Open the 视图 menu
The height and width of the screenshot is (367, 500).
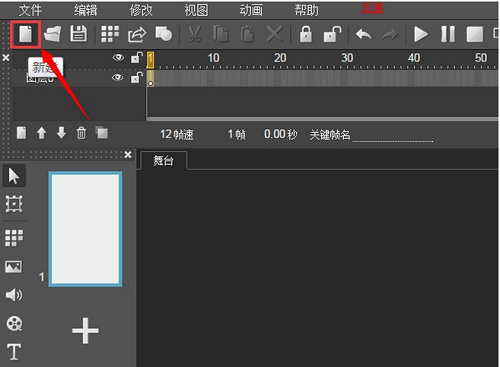click(x=196, y=10)
